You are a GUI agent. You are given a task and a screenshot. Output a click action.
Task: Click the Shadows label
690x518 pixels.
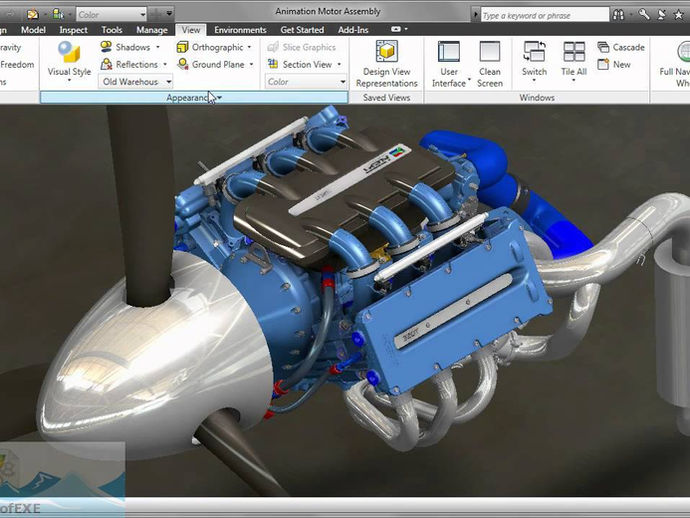133,47
